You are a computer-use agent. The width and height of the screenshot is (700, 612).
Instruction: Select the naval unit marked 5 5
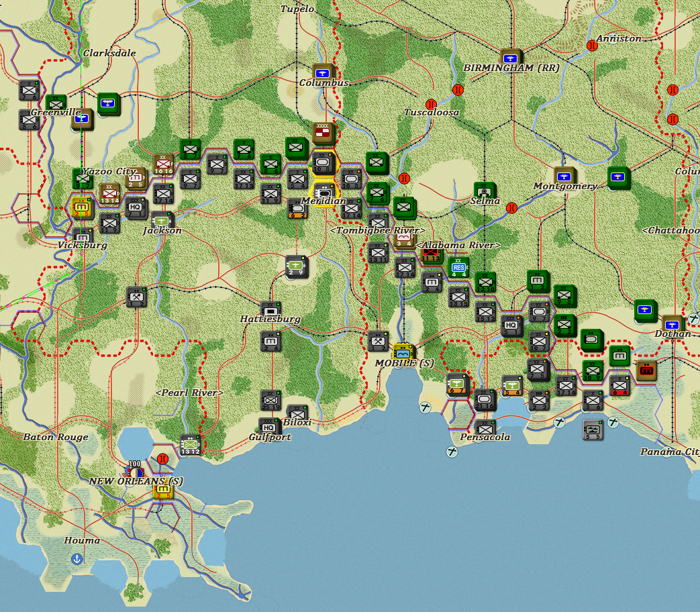click(593, 430)
